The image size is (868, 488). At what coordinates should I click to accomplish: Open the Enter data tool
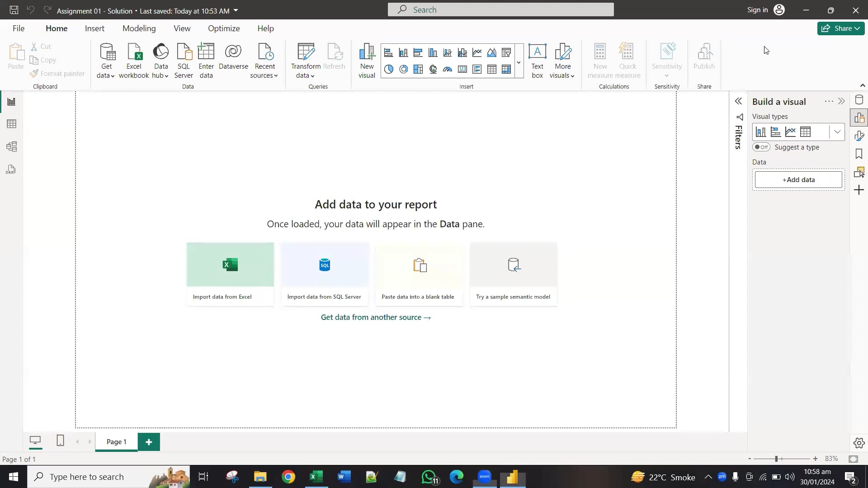coord(206,60)
